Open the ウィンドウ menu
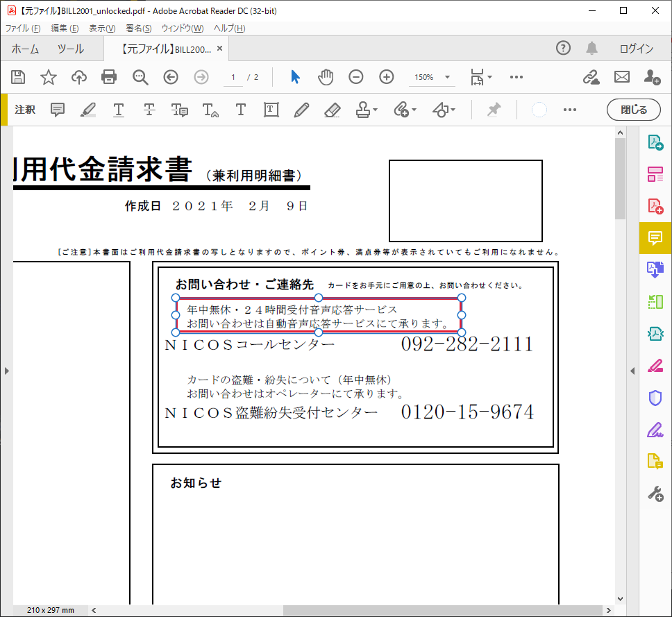Screen dimensions: 672x617 click(x=183, y=28)
